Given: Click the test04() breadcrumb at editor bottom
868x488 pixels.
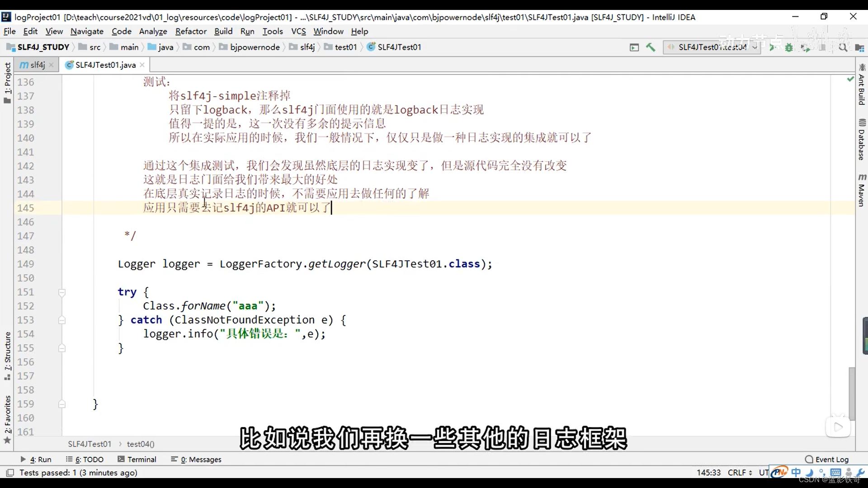Looking at the screenshot, I should pyautogui.click(x=141, y=444).
